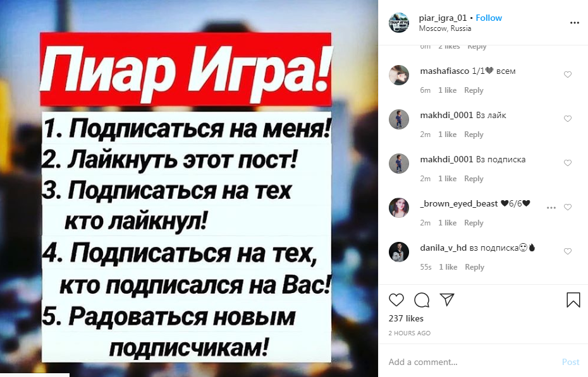Like makhdi_0001 'Вз лайк' comment heart
Screen dimensions: 588x377
(568, 119)
